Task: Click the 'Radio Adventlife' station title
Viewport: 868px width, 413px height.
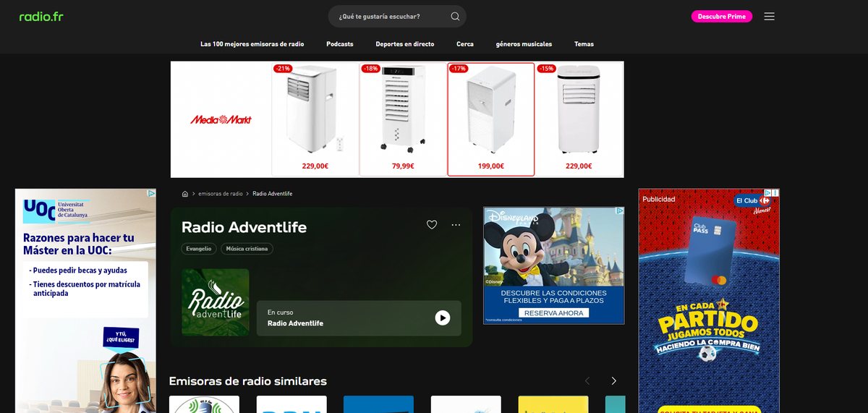Action: pyautogui.click(x=244, y=227)
